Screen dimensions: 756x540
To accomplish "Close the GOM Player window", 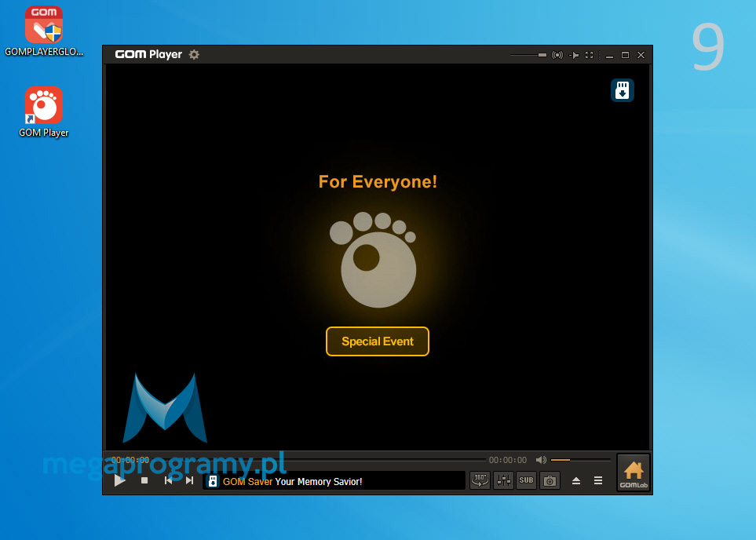I will (x=641, y=55).
